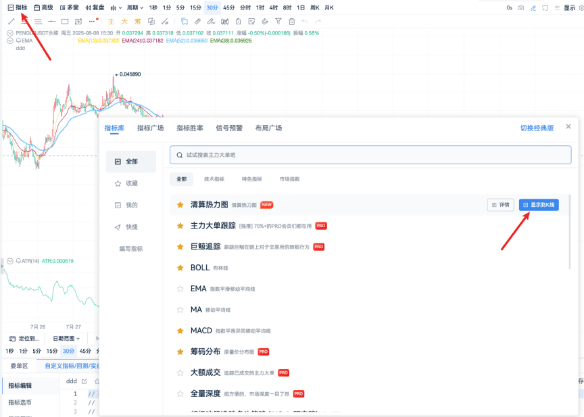Open the 日期范围 date range dropdown
This screenshot has height=417, width=584.
66,338
